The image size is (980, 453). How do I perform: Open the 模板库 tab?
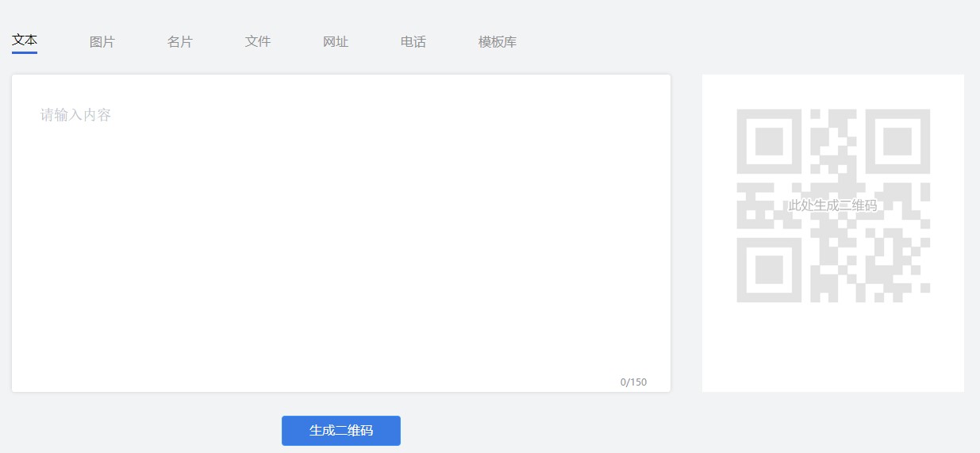coord(498,42)
